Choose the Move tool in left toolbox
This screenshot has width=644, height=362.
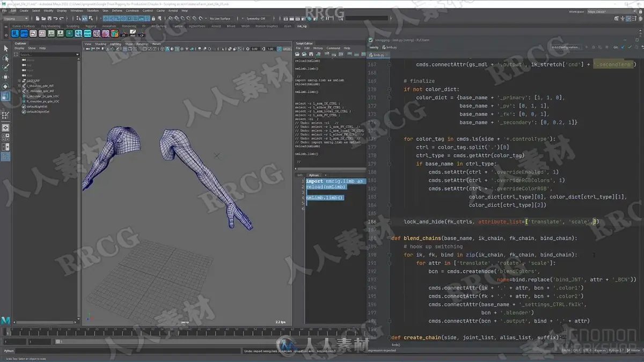click(x=5, y=77)
